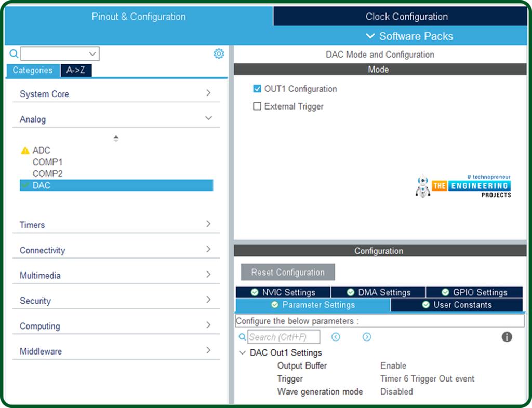Click the info icon in Parameter Settings
The height and width of the screenshot is (408, 532).
pos(507,337)
